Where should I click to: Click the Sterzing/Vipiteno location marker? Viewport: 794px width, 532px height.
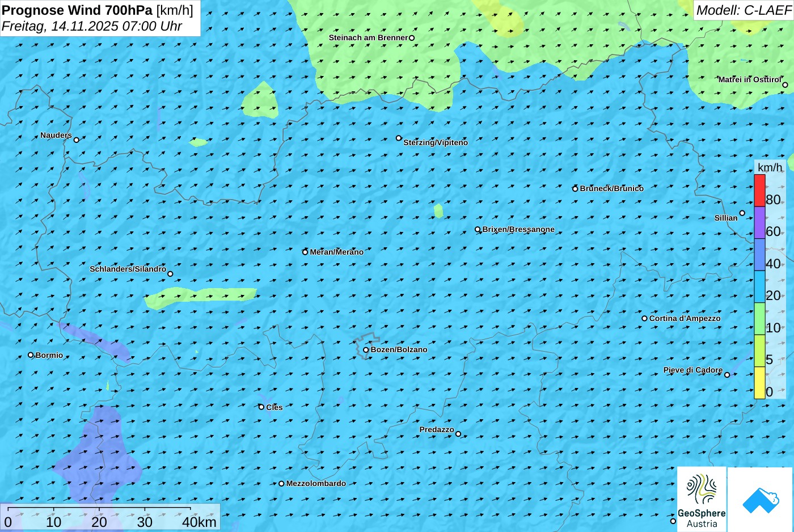point(399,138)
